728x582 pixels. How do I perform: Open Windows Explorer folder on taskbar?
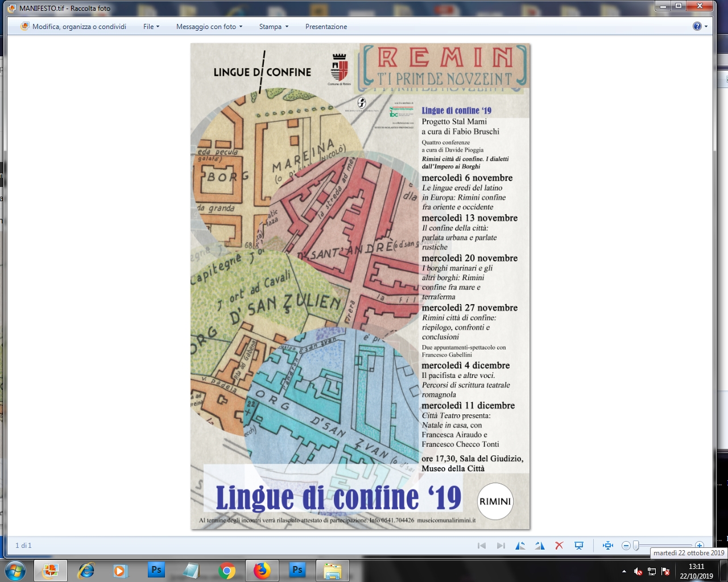click(x=332, y=571)
